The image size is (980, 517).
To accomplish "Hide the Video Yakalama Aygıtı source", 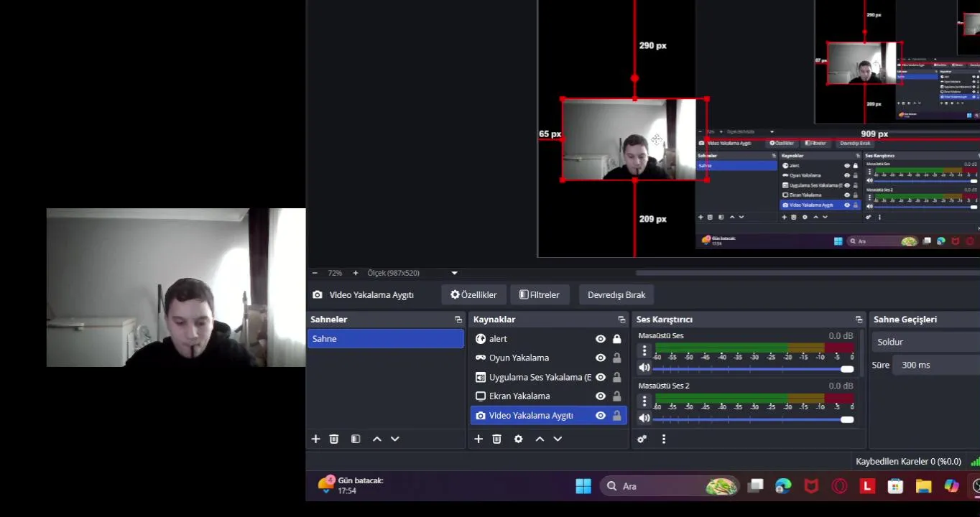I will coord(601,415).
